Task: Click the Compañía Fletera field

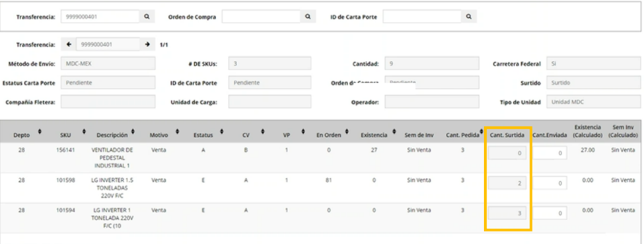Action: click(x=108, y=102)
